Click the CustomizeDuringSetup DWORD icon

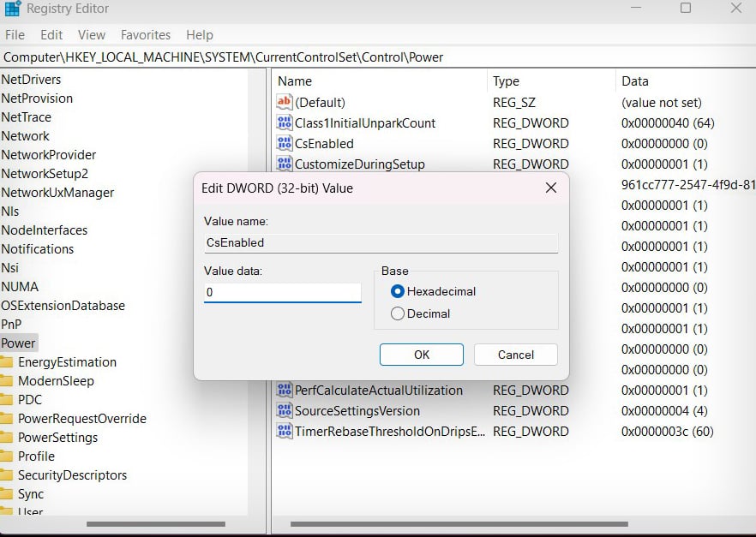[x=284, y=164]
